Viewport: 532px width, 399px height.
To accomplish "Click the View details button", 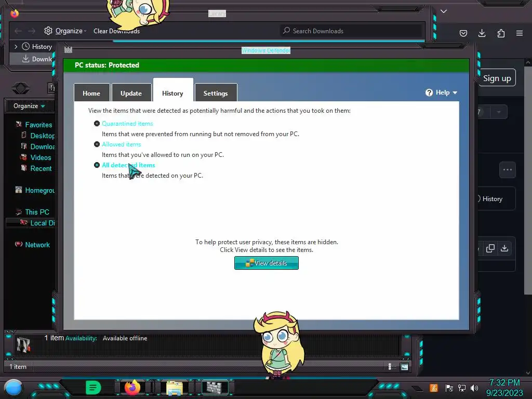I will click(267, 263).
